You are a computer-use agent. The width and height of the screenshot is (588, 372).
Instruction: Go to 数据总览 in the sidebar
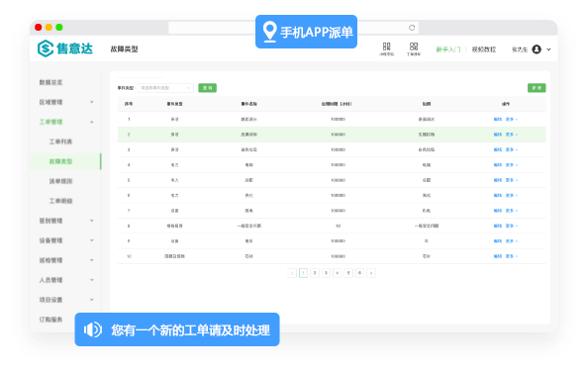pos(51,82)
